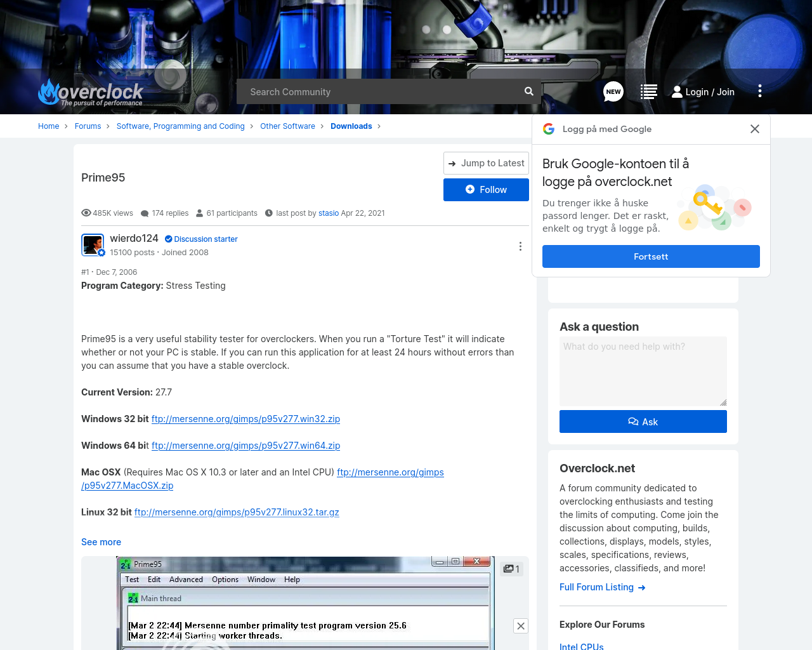Click the search magnifier icon

pyautogui.click(x=528, y=91)
